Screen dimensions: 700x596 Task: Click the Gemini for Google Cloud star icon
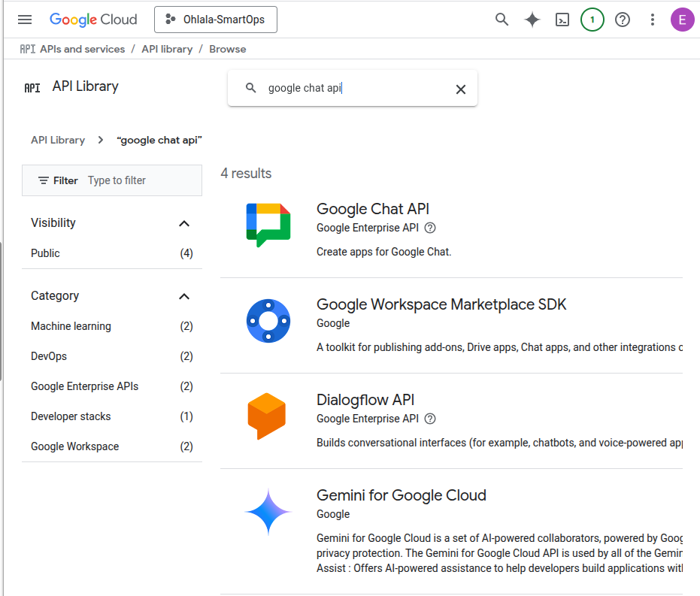pyautogui.click(x=268, y=510)
